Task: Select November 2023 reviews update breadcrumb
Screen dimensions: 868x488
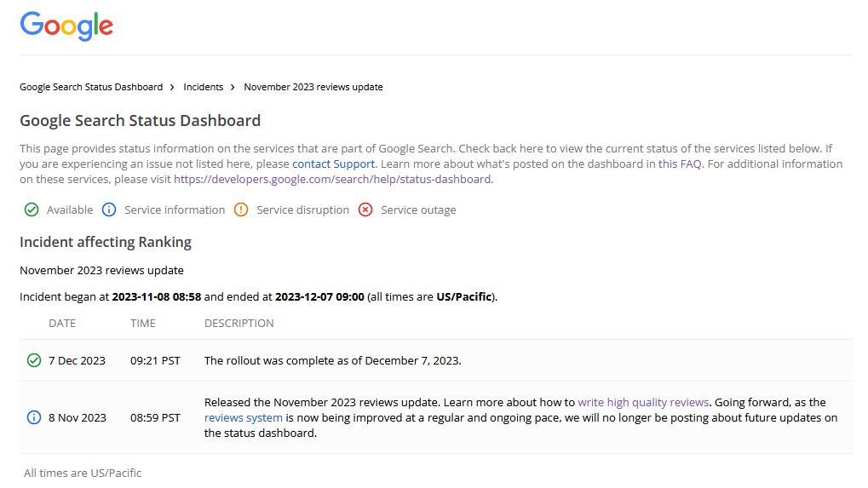Action: click(x=313, y=87)
